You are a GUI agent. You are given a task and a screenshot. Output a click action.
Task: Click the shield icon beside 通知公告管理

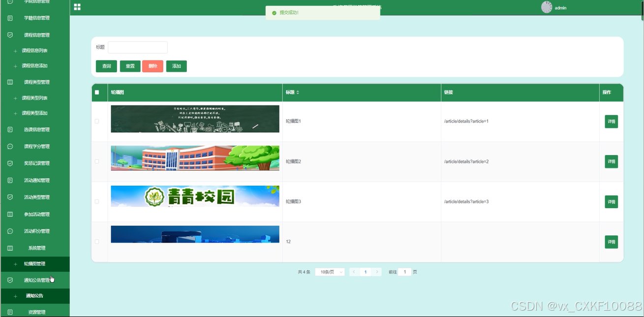[10, 280]
